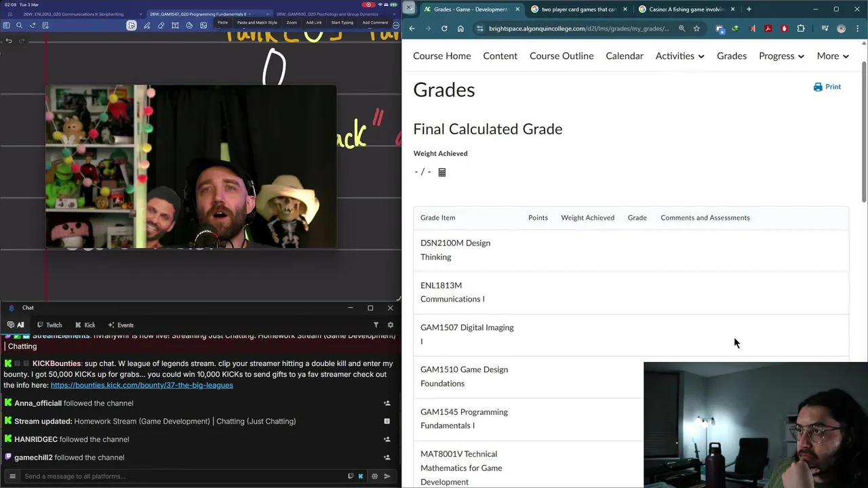The height and width of the screenshot is (488, 868).
Task: Switch to the Twitch chat tab
Action: click(50, 325)
